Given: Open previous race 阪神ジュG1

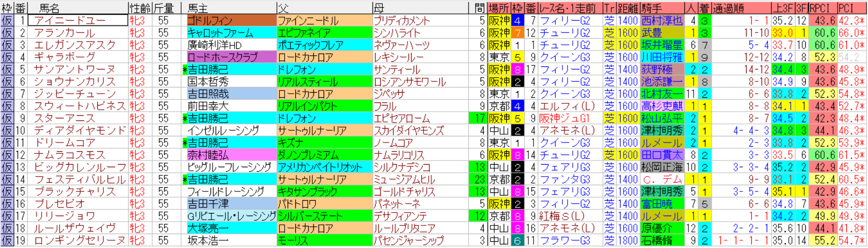Looking at the screenshot, I should tap(570, 118).
